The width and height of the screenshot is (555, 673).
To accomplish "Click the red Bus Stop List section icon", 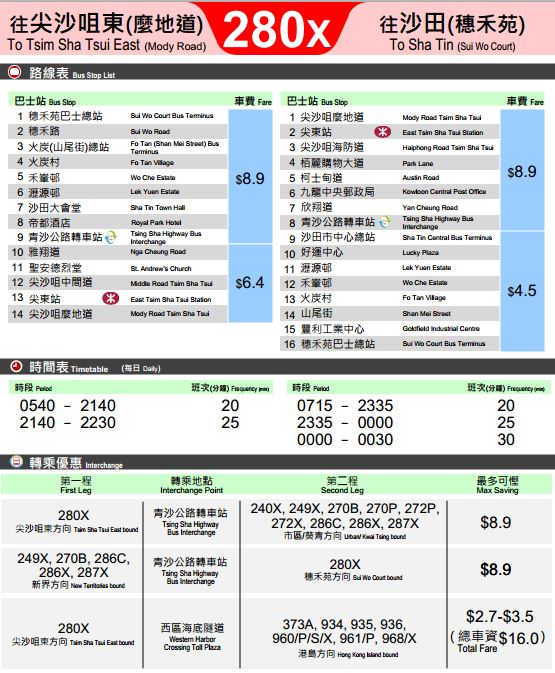I will (15, 72).
